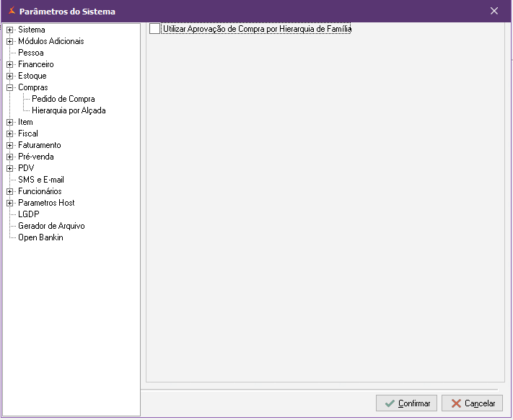513x420 pixels.
Task: Expand the Funcionários tree node
Action: click(10, 192)
